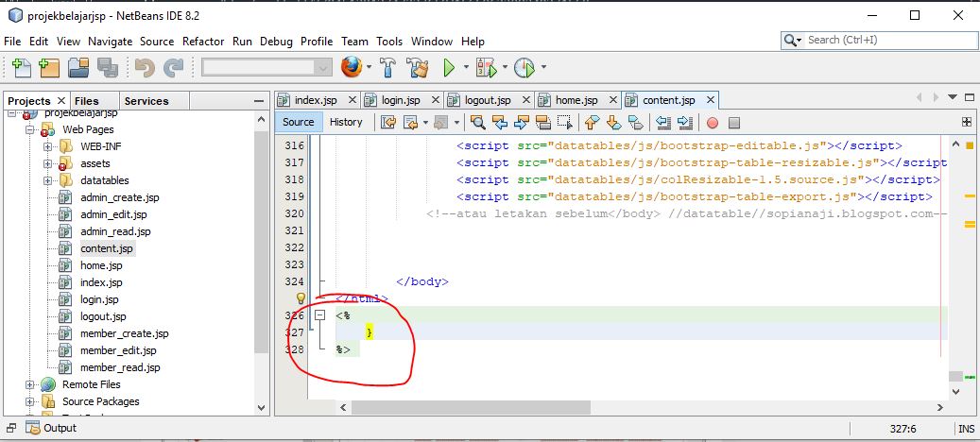
Task: Show opened documents list dropdown arrow
Action: [x=953, y=97]
